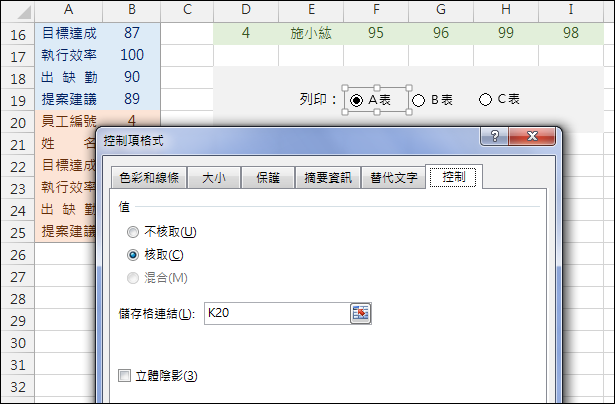Click cell B20 with value 4
The width and height of the screenshot is (615, 404).
[x=132, y=118]
